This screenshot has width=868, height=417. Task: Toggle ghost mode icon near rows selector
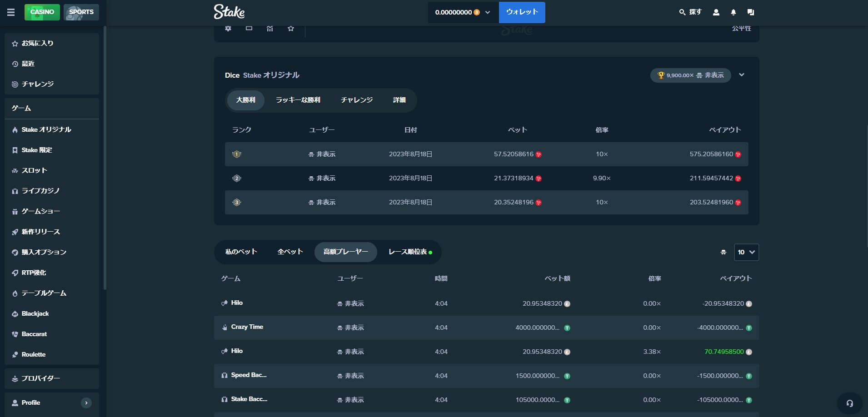(723, 252)
